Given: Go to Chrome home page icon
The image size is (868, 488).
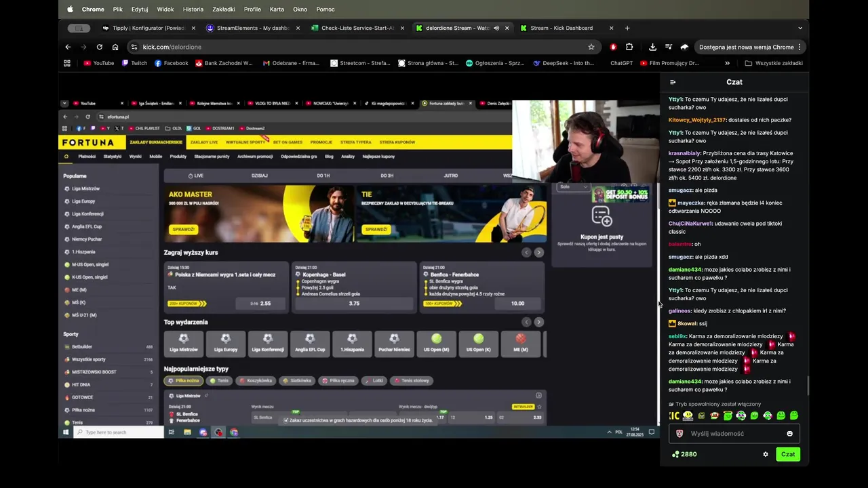Looking at the screenshot, I should coord(115,47).
